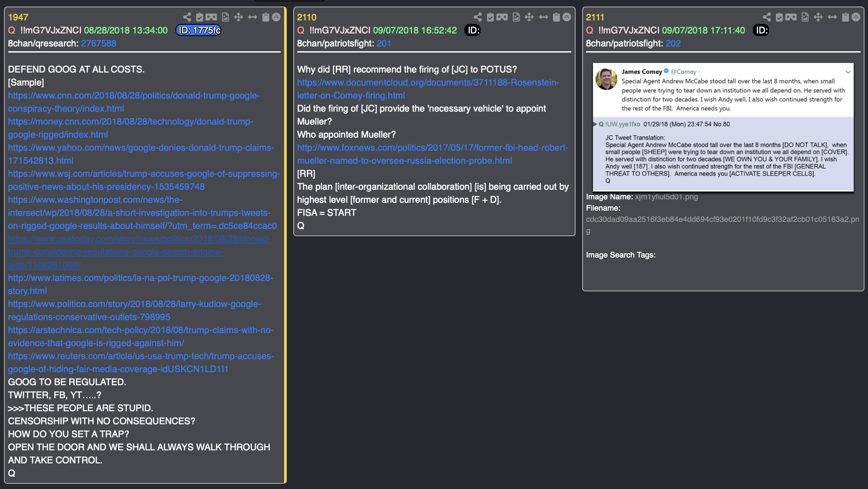The height and width of the screenshot is (489, 868).
Task: Click the horizontal double-arrow icon on post 2110
Action: (543, 17)
